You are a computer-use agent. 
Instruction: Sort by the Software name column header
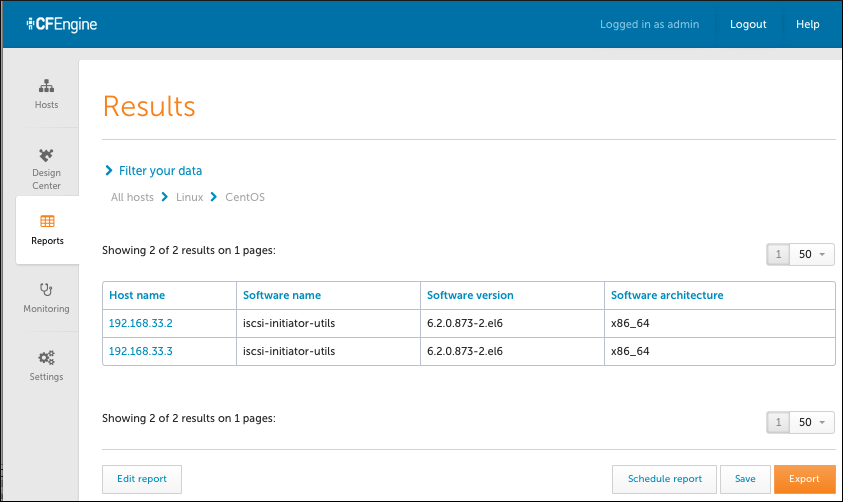point(282,295)
